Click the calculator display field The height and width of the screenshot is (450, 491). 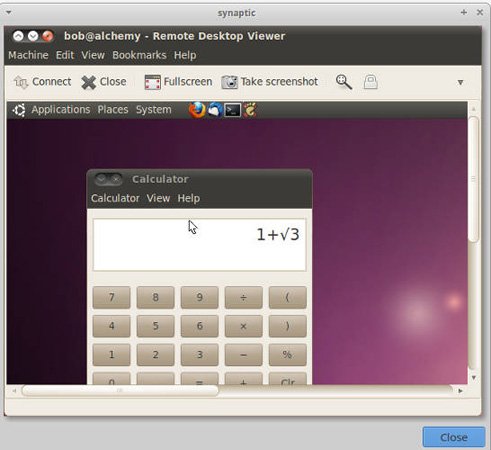[x=199, y=245]
